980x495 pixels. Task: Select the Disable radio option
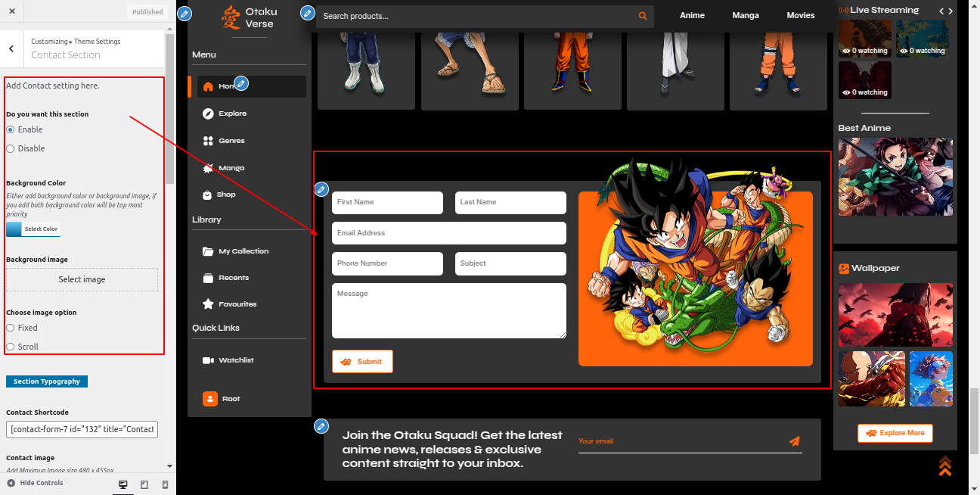11,148
